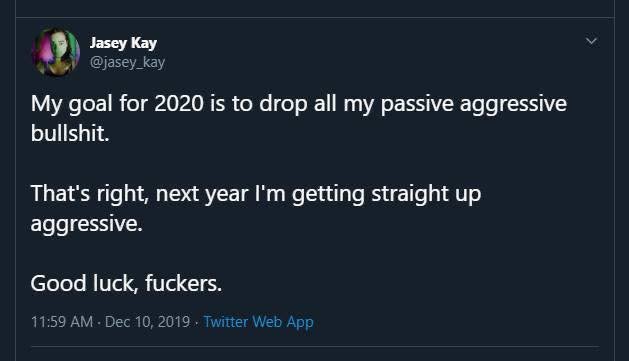Click the empty space beside the user handle

(361, 62)
